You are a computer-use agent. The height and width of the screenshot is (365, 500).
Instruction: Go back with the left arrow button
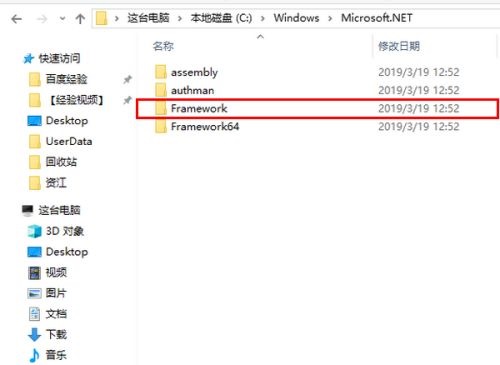pos(16,19)
